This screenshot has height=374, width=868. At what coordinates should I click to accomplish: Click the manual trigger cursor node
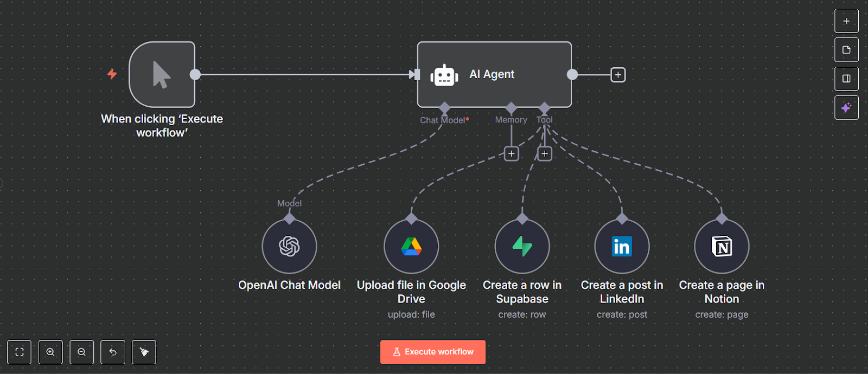tap(162, 74)
